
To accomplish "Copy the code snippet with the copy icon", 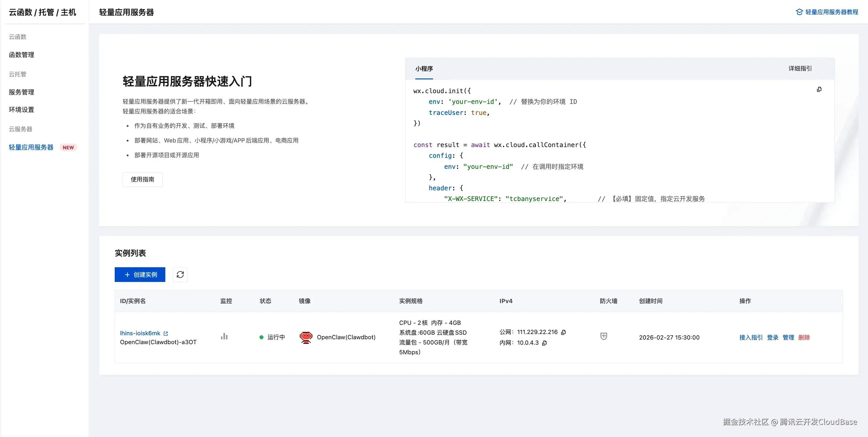I will [x=819, y=89].
